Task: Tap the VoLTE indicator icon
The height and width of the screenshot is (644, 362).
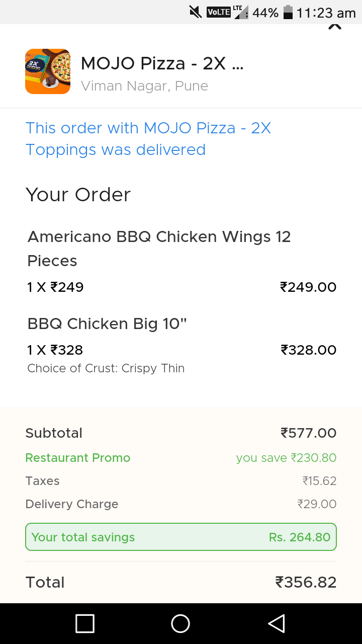Action: coord(219,12)
